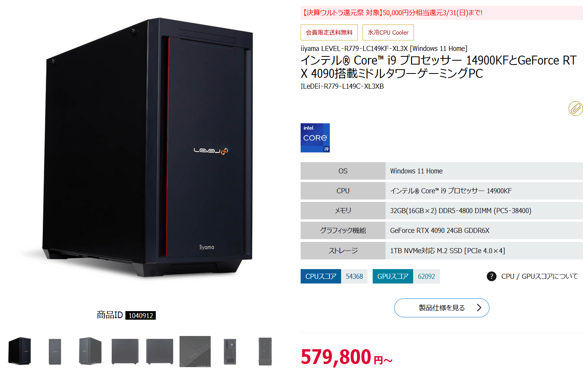Click the teal GPUスコア label
588x371 pixels.
coord(393,276)
